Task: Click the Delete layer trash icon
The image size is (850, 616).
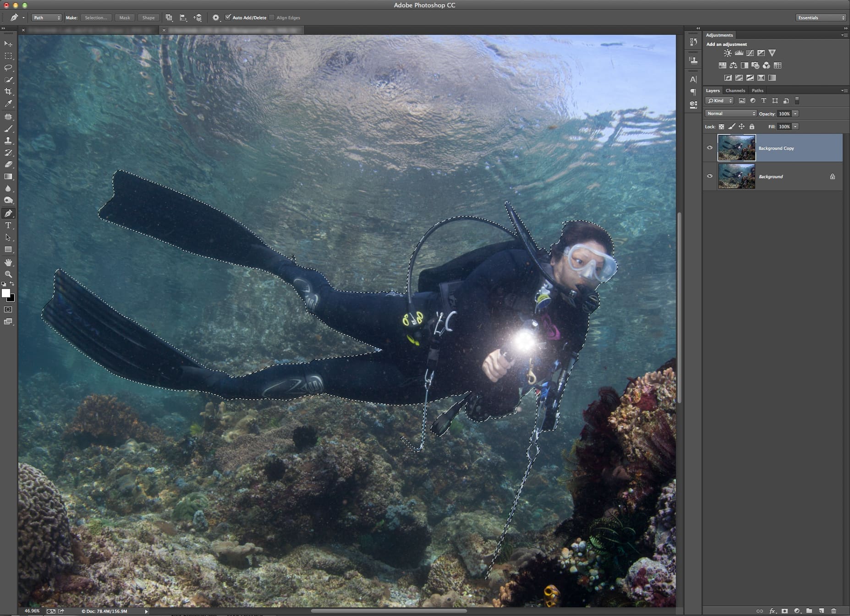Action: click(833, 611)
